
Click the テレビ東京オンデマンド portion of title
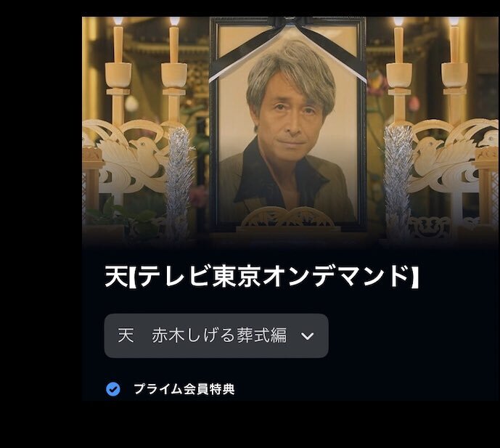coord(274,277)
